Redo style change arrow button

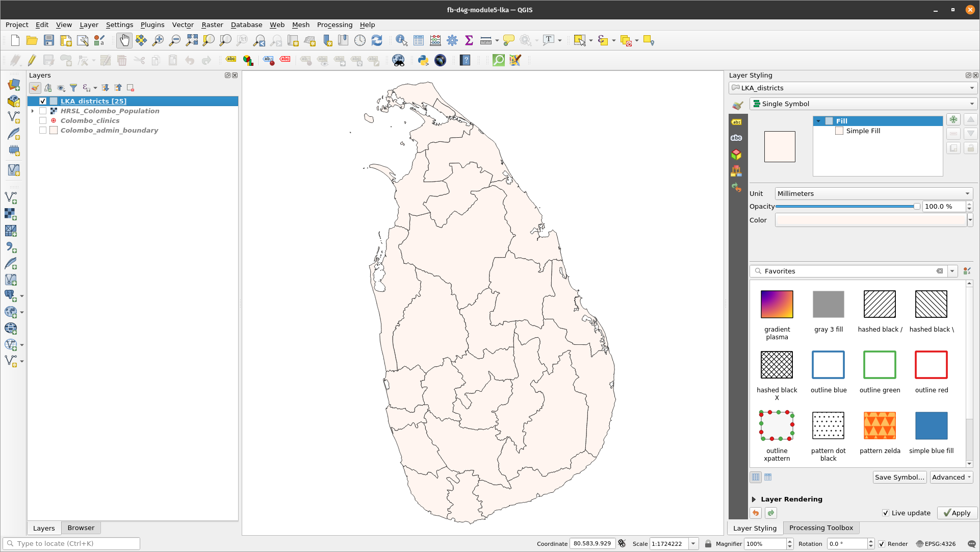tap(771, 513)
